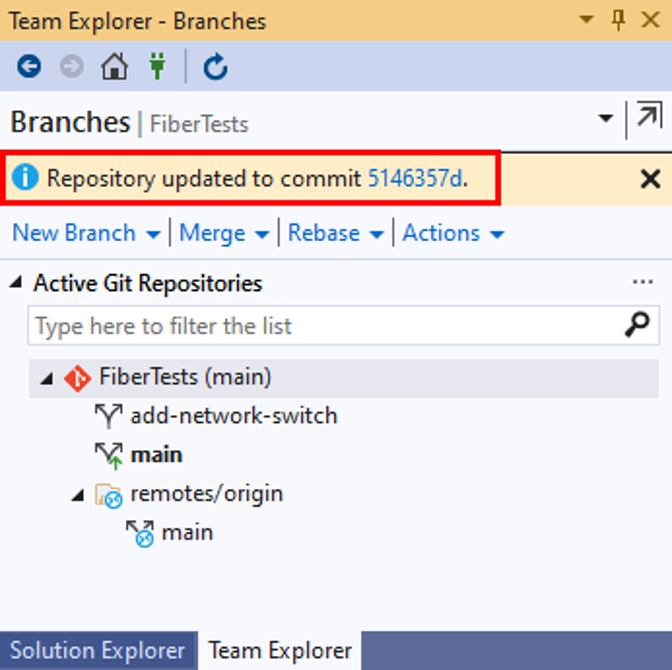The height and width of the screenshot is (670, 672).
Task: Open commit 5146357d link
Action: click(416, 178)
